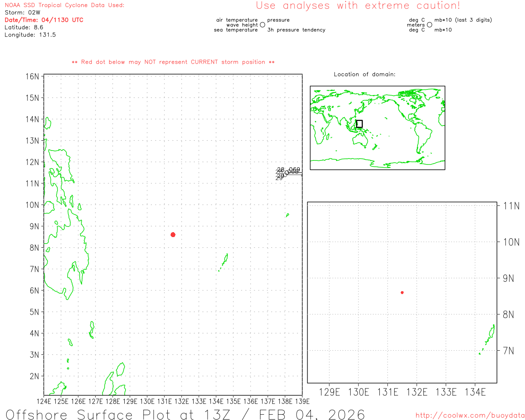This screenshot has width=525, height=420.
Task: Click the '5N' label on main map axis
Action: 34,312
